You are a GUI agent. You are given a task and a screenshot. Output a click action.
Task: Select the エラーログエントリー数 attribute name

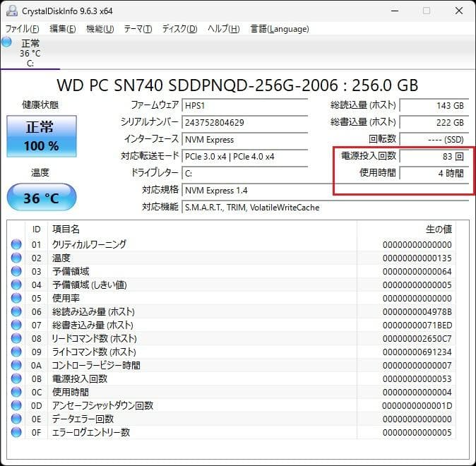coord(91,432)
